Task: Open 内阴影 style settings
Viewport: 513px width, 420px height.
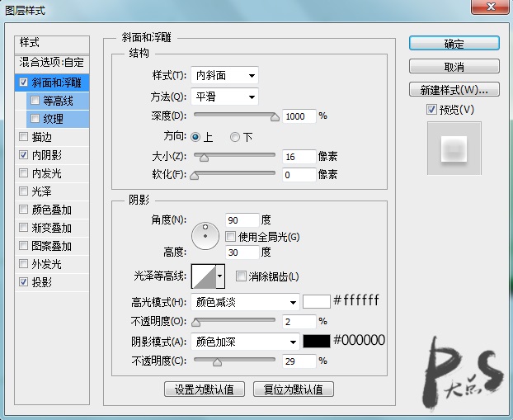Action: 46,155
